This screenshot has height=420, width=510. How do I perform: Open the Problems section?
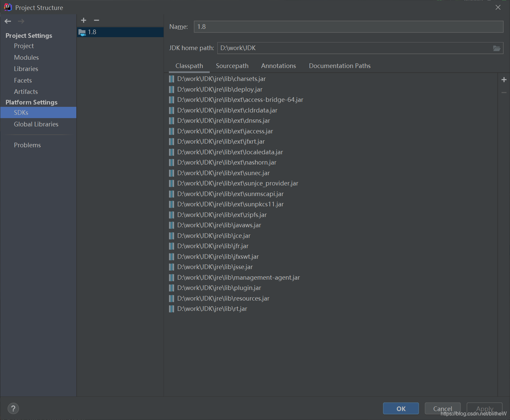pos(27,145)
